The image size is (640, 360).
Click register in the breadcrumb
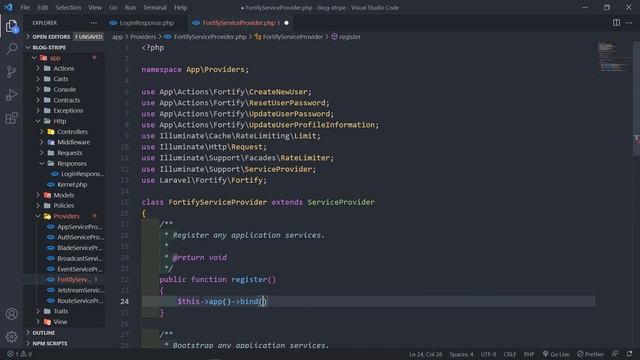350,37
